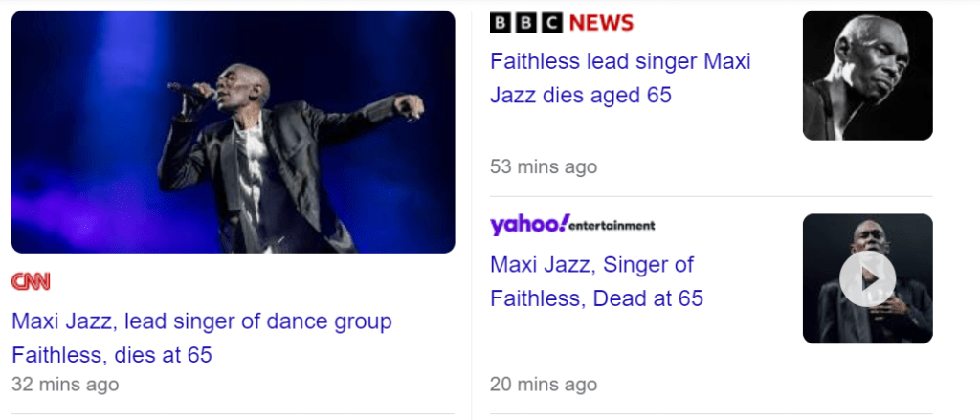Click the '53 mins ago' timestamp
This screenshot has width=980, height=420.
pos(543,166)
